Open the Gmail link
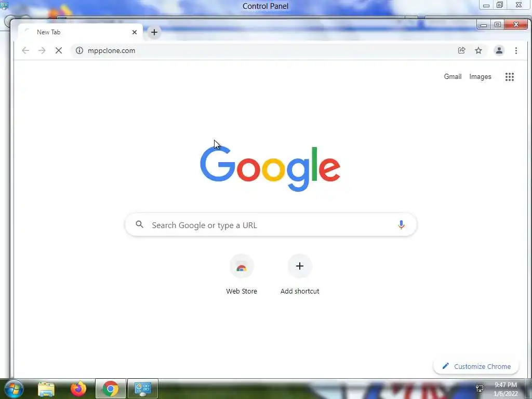Screen dimensions: 532x399 453,77
